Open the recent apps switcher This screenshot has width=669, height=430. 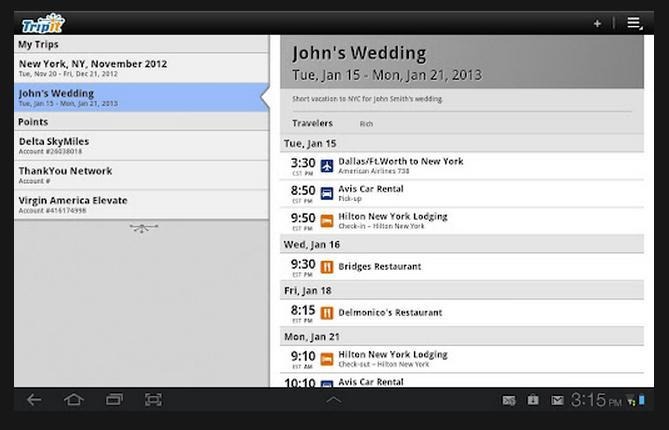point(114,400)
